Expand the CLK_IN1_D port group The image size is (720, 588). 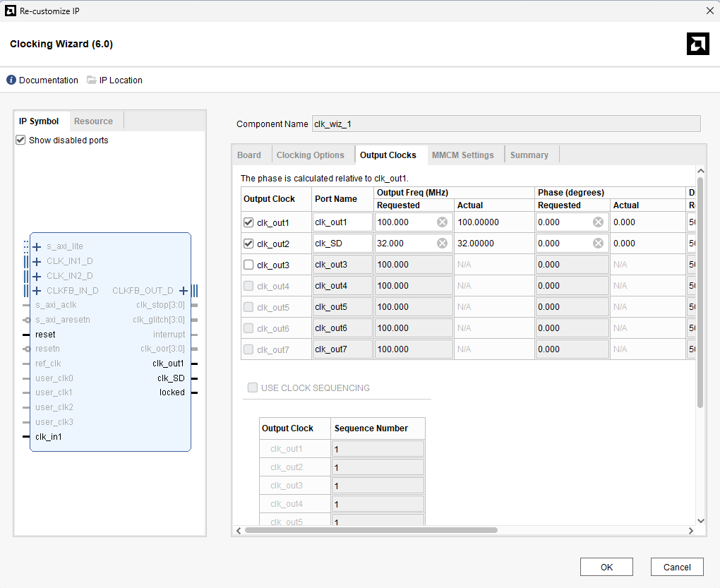(x=37, y=261)
